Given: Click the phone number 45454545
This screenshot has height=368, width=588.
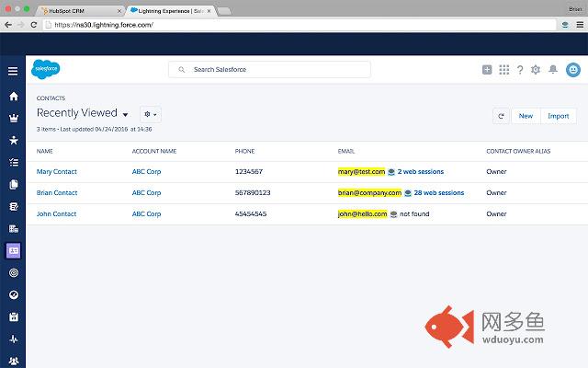Looking at the screenshot, I should tap(251, 213).
